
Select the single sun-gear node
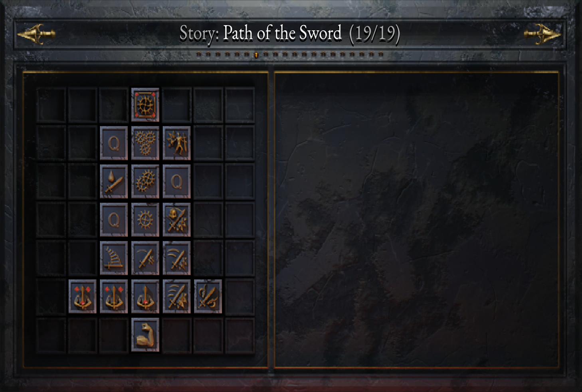145,220
